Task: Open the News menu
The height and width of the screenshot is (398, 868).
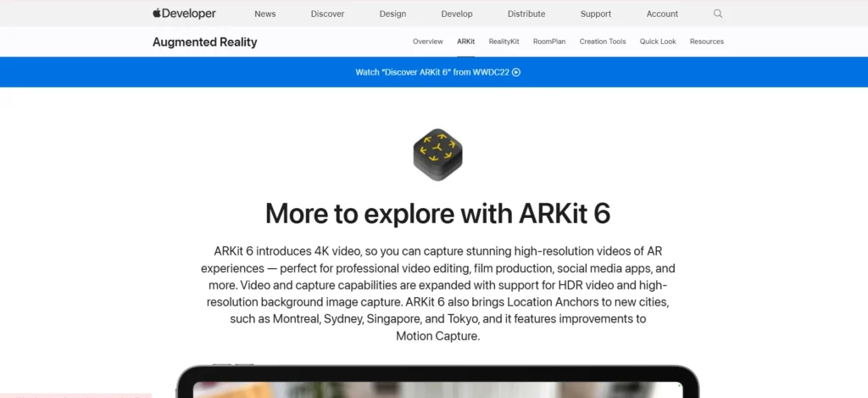Action: pyautogui.click(x=265, y=14)
